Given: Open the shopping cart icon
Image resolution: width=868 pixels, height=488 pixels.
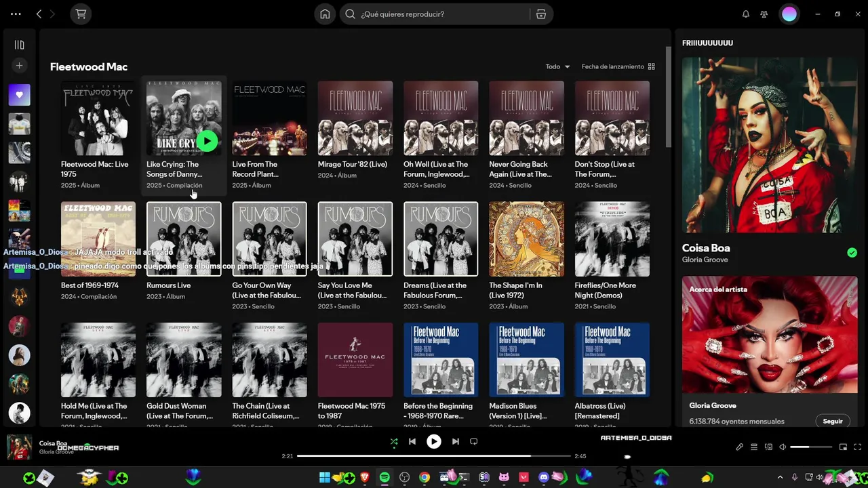Looking at the screenshot, I should pyautogui.click(x=81, y=14).
